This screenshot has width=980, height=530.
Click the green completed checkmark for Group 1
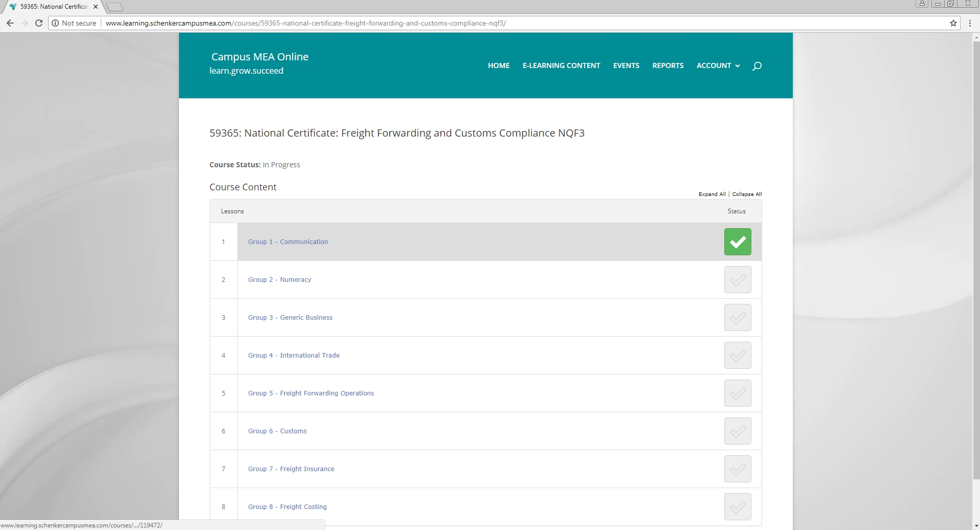coord(737,242)
